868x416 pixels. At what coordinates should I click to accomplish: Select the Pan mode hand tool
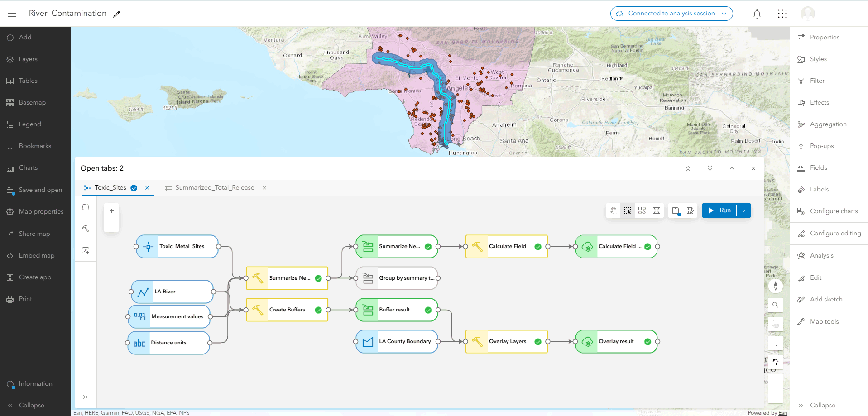(613, 210)
